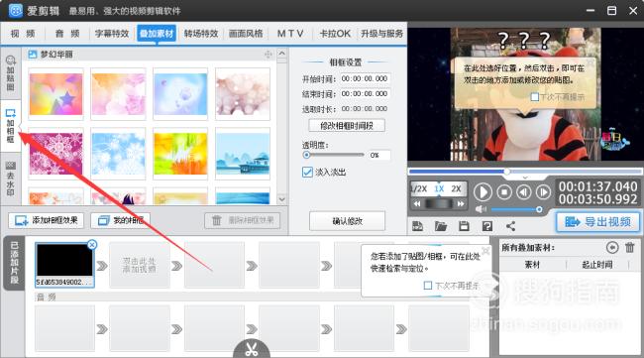Click the 确认修改 button
644x358 pixels.
pyautogui.click(x=347, y=221)
